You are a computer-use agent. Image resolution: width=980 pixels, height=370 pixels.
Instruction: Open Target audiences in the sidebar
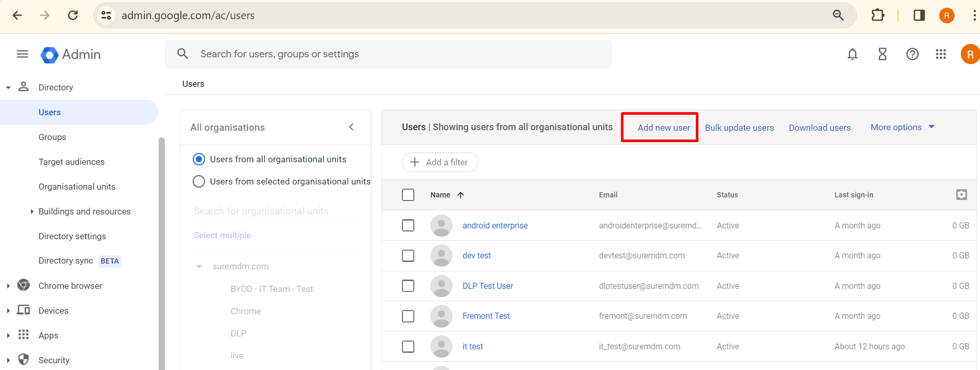71,162
